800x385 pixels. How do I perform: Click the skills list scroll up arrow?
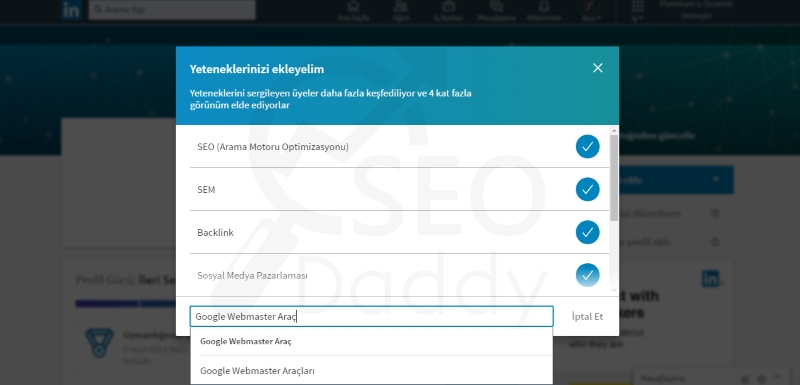(614, 131)
